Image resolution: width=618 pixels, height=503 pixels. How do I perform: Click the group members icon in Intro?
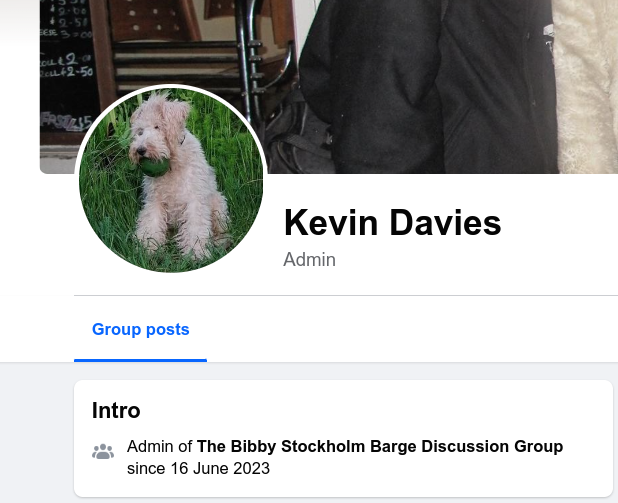tap(103, 451)
